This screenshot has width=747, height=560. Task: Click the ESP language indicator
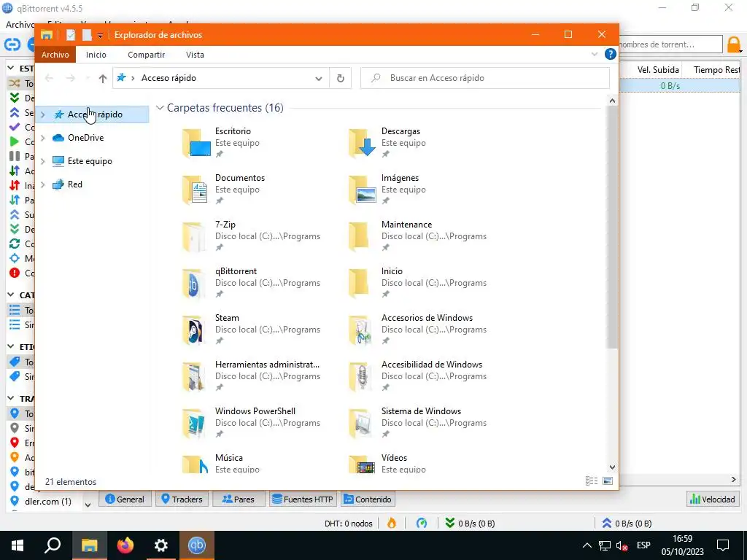(x=643, y=545)
